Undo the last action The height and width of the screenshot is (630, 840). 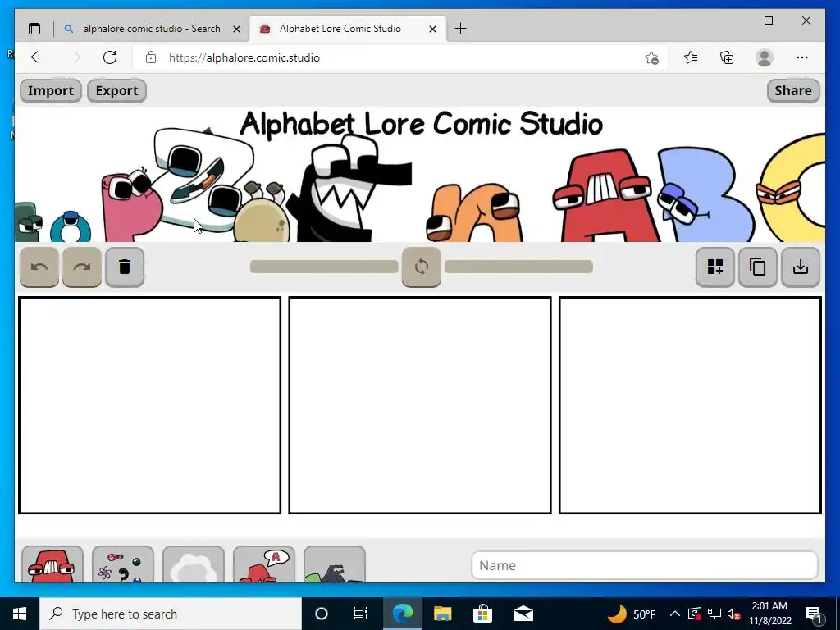[x=39, y=267]
